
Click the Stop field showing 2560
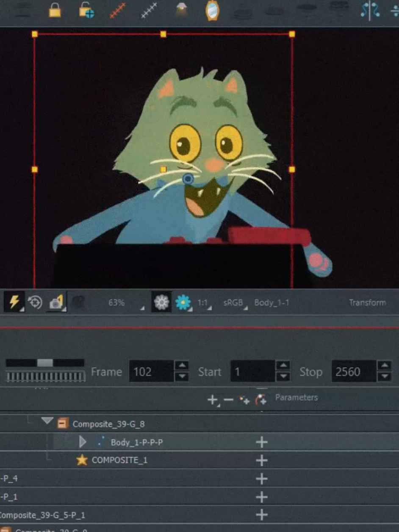[354, 371]
